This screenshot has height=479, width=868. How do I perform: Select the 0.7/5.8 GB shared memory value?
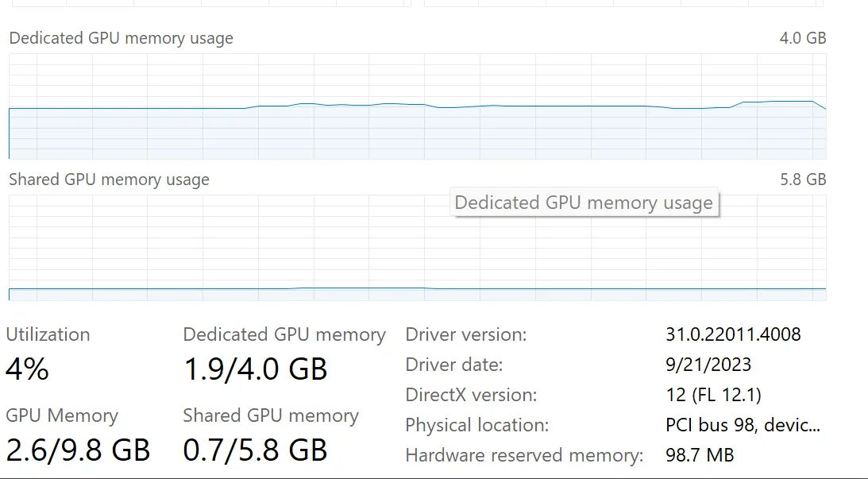(255, 450)
